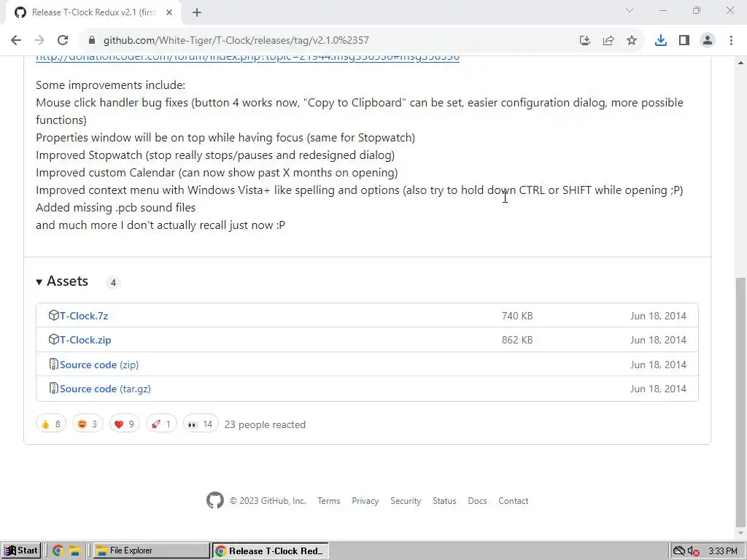Open the folder icon in quick launch
This screenshot has width=747, height=560.
point(75,551)
